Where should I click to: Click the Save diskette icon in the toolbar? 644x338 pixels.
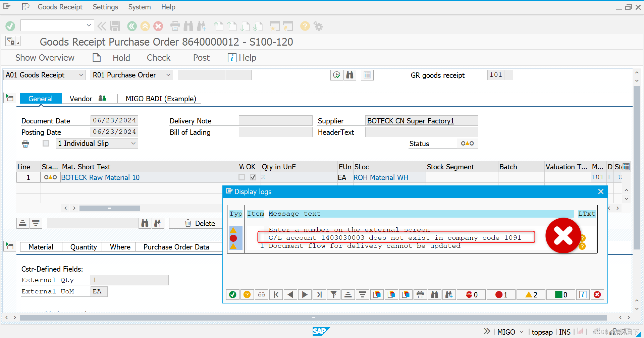coord(115,26)
